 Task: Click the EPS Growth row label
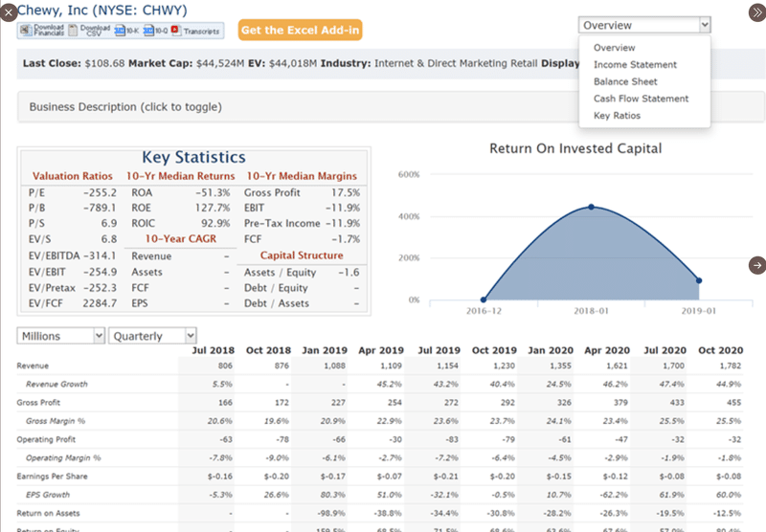(x=48, y=495)
